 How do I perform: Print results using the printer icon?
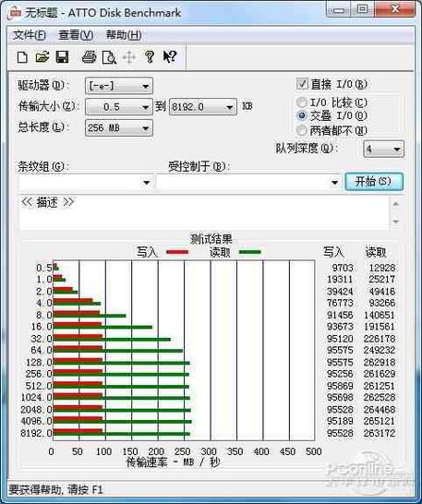pyautogui.click(x=89, y=57)
